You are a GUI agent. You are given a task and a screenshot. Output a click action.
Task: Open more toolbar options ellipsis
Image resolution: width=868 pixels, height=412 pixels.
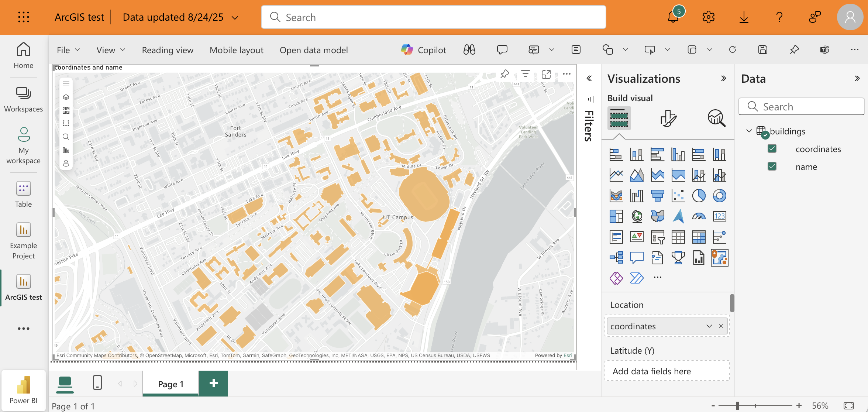click(x=855, y=50)
